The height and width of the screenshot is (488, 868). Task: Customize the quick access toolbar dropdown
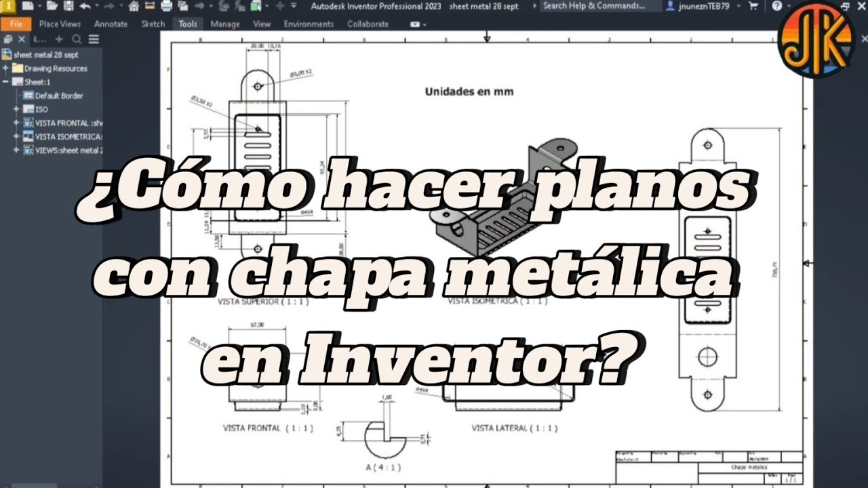tap(294, 6)
